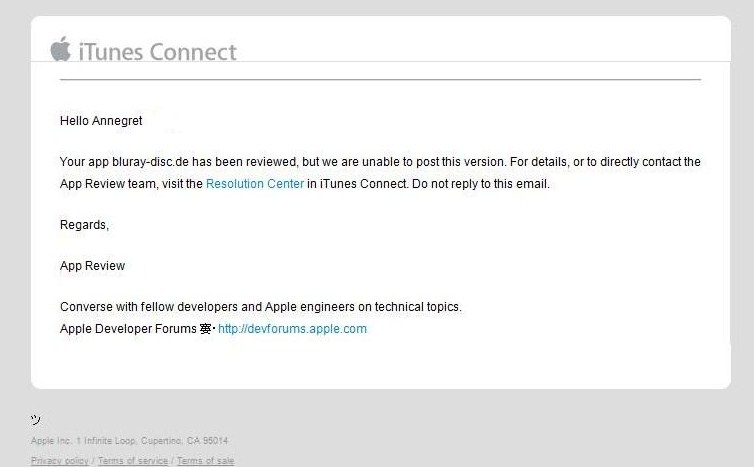This screenshot has width=754, height=467.
Task: Click the 'Converse with fellow developers' sentence
Action: click(261, 307)
